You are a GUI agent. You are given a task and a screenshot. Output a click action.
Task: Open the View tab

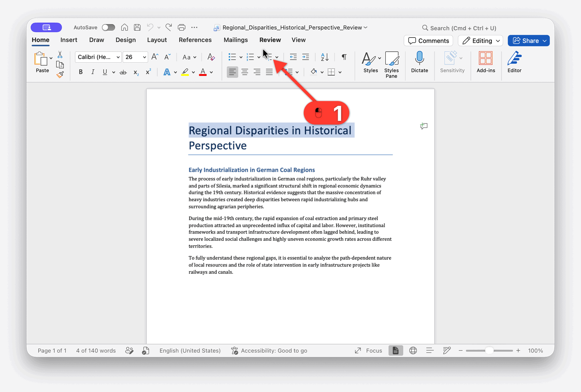coord(299,40)
